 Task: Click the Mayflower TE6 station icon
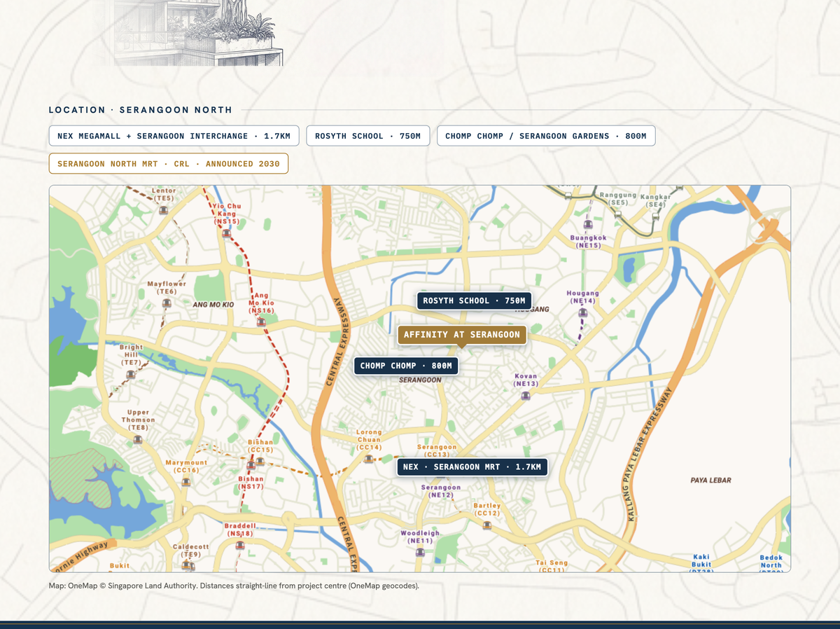pyautogui.click(x=167, y=303)
